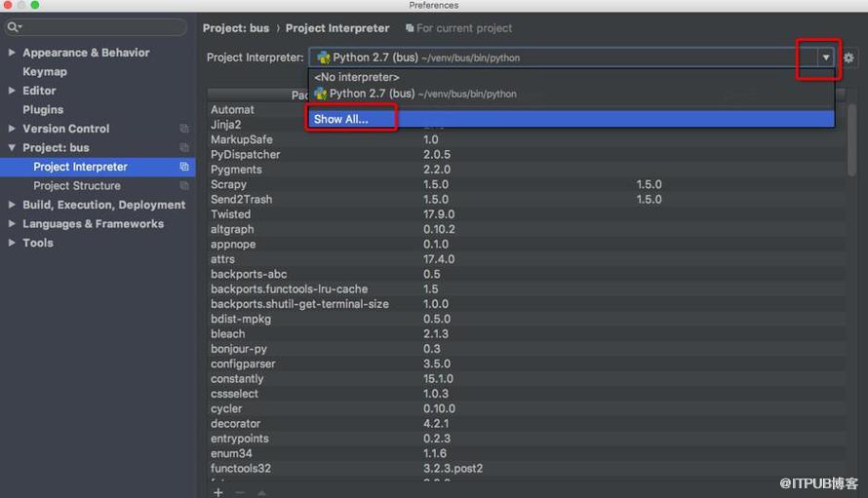Select the decorator package row
868x498 pixels.
click(526, 423)
